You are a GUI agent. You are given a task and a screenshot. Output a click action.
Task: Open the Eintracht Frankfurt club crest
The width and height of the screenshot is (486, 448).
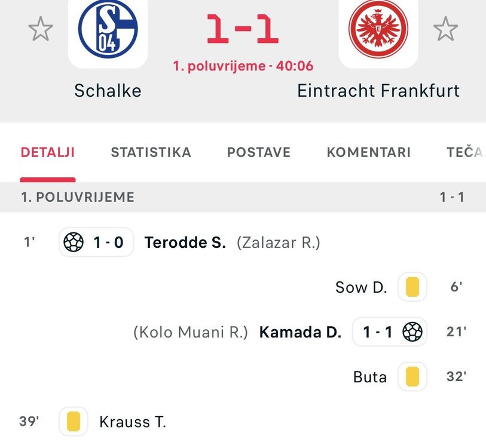click(378, 29)
